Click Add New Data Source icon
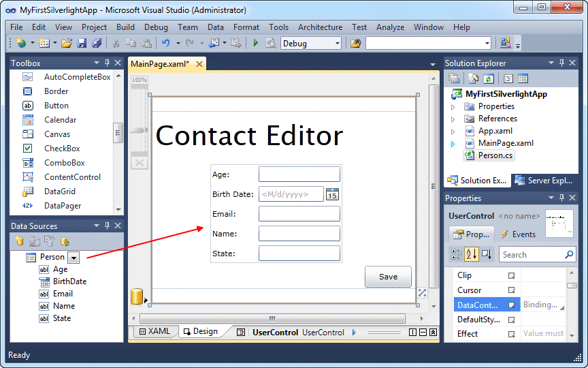This screenshot has width=588, height=368. 20,241
